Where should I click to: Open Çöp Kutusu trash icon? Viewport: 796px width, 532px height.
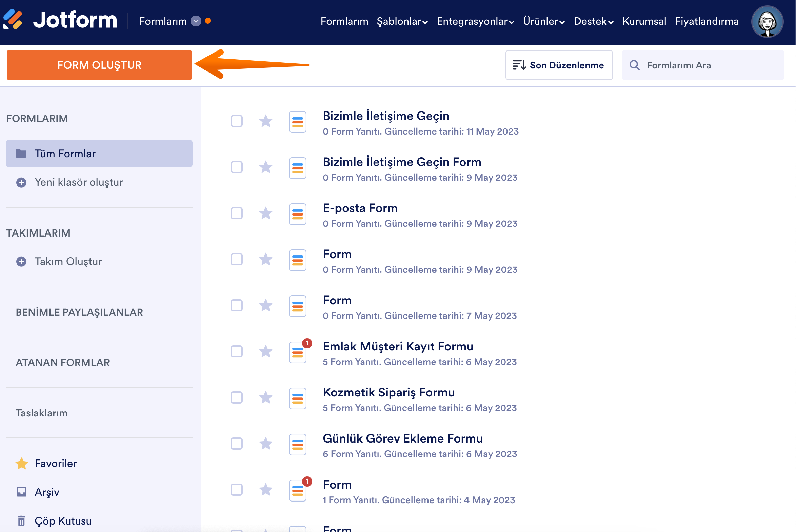tap(21, 521)
